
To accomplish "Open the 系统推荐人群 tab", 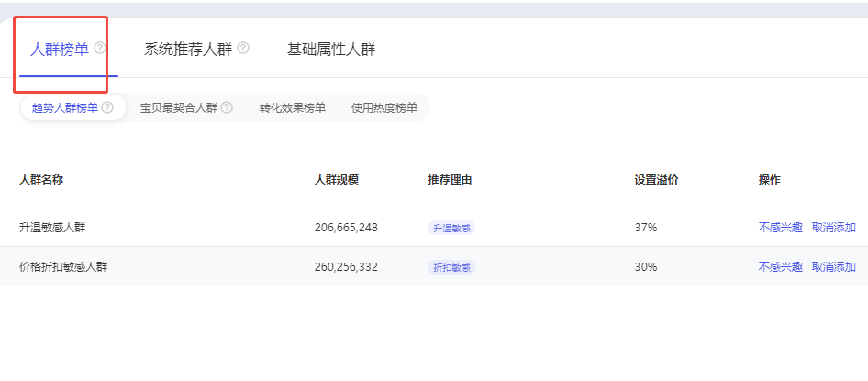I will coord(187,50).
